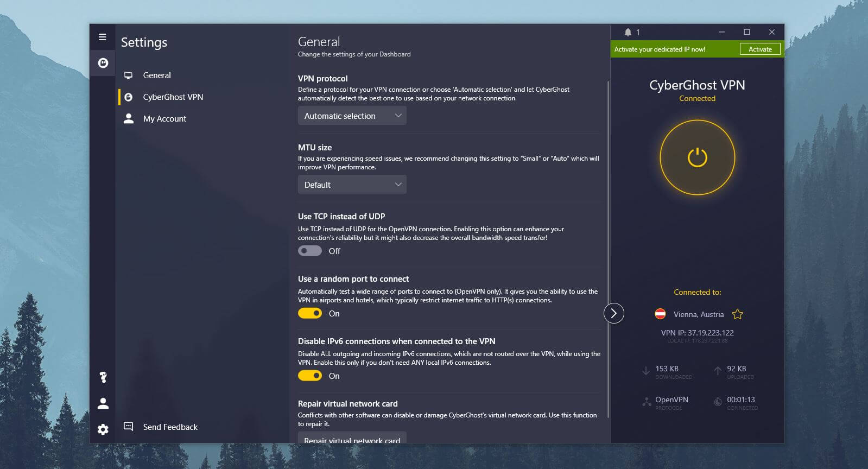The image size is (868, 469).
Task: Click the 153 KB downloaded value
Action: click(667, 369)
